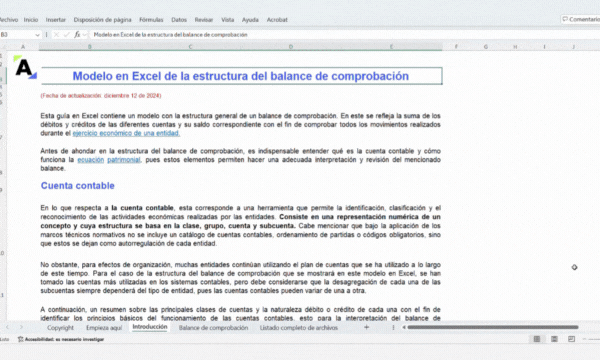Select column D header

pos(290,47)
